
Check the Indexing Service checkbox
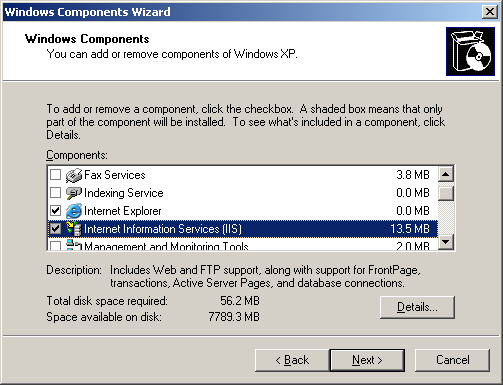click(x=55, y=193)
